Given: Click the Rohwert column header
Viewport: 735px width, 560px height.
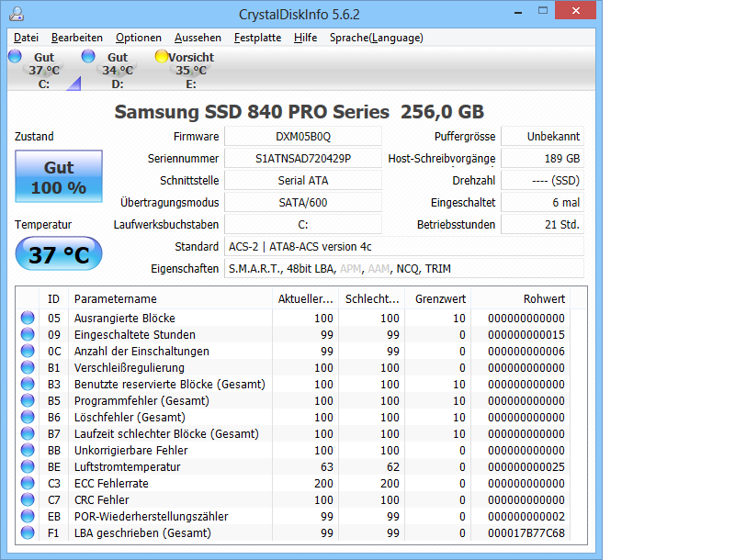Looking at the screenshot, I should (521, 298).
